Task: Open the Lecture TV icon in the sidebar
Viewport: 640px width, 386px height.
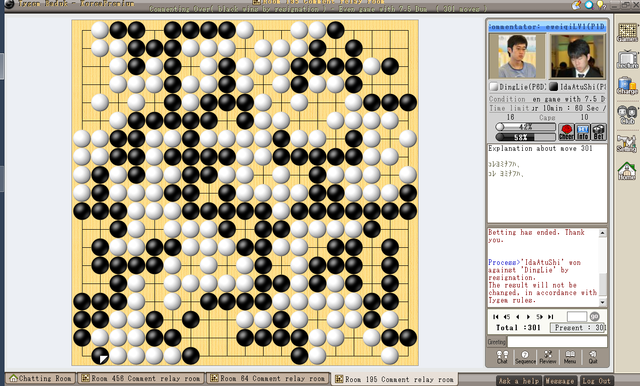Action: click(x=627, y=60)
